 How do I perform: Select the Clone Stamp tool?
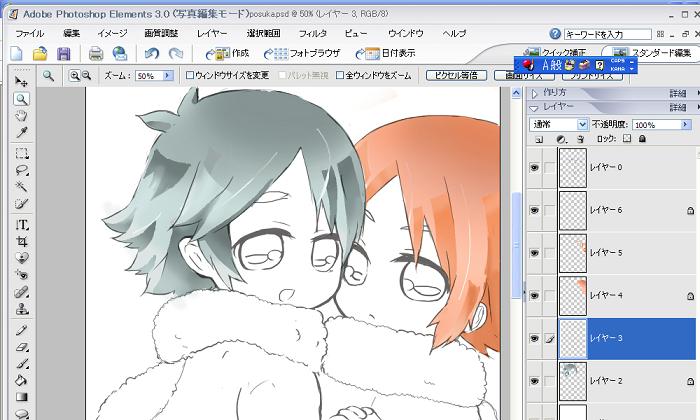point(21,308)
